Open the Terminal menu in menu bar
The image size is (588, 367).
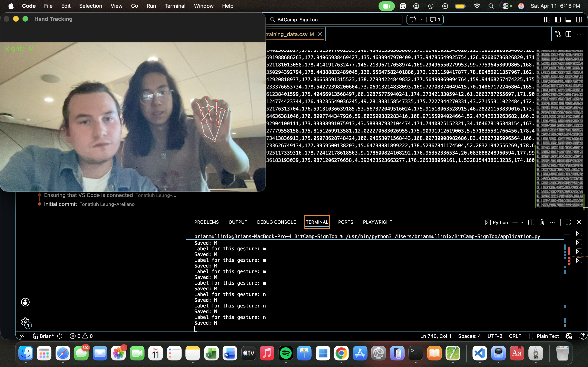click(175, 6)
